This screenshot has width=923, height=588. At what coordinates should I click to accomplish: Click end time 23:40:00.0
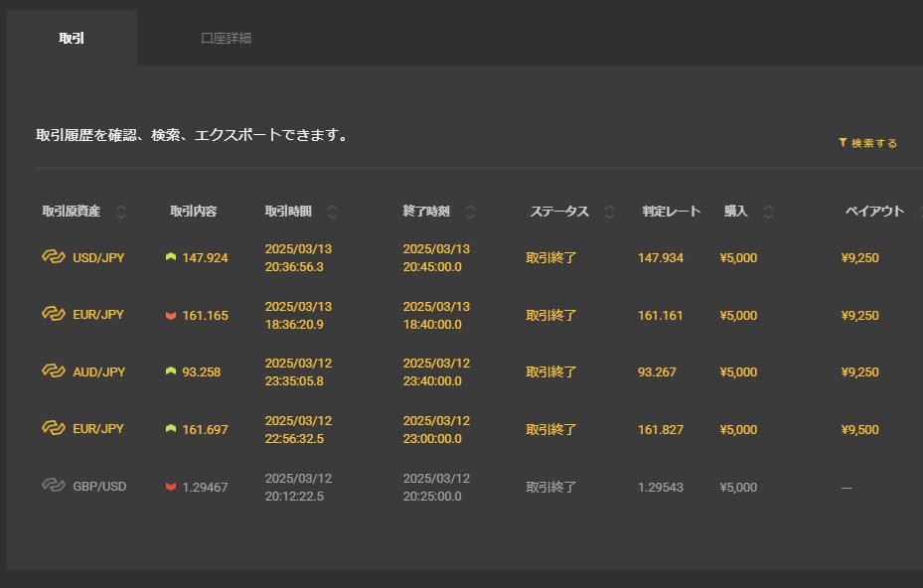(x=432, y=380)
